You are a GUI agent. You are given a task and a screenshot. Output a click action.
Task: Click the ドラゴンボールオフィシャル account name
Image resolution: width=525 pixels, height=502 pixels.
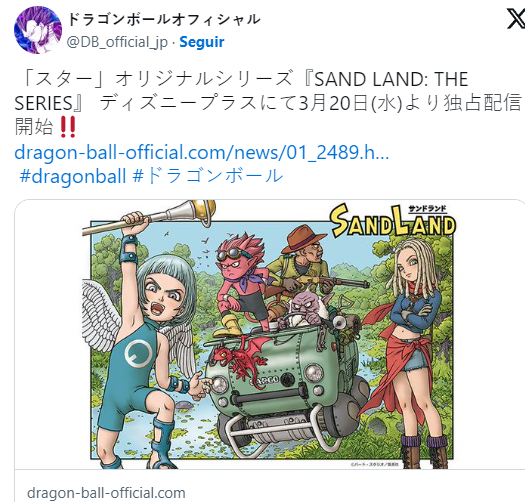coord(164,19)
